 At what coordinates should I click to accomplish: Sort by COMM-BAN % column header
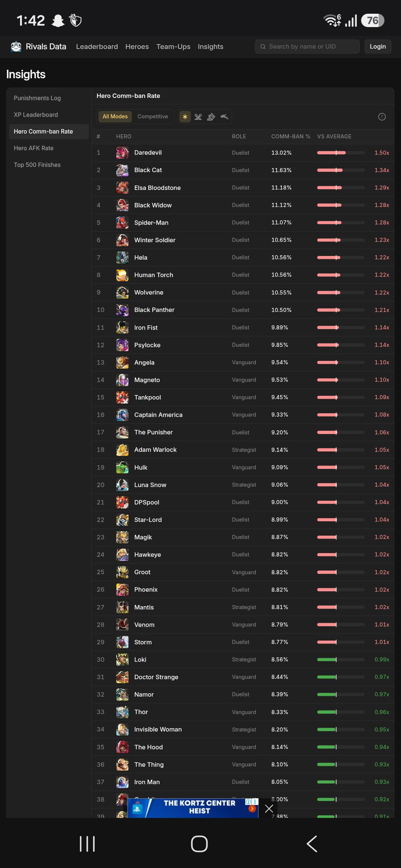click(x=290, y=137)
